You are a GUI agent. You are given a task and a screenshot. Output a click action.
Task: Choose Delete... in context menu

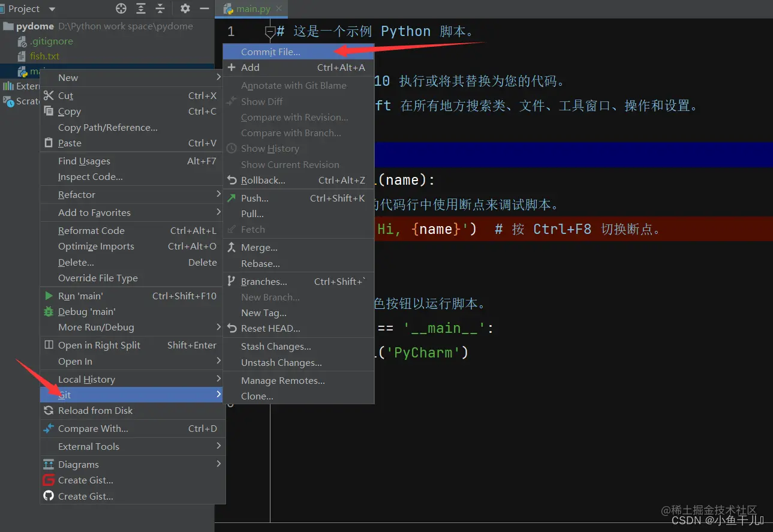click(133, 262)
